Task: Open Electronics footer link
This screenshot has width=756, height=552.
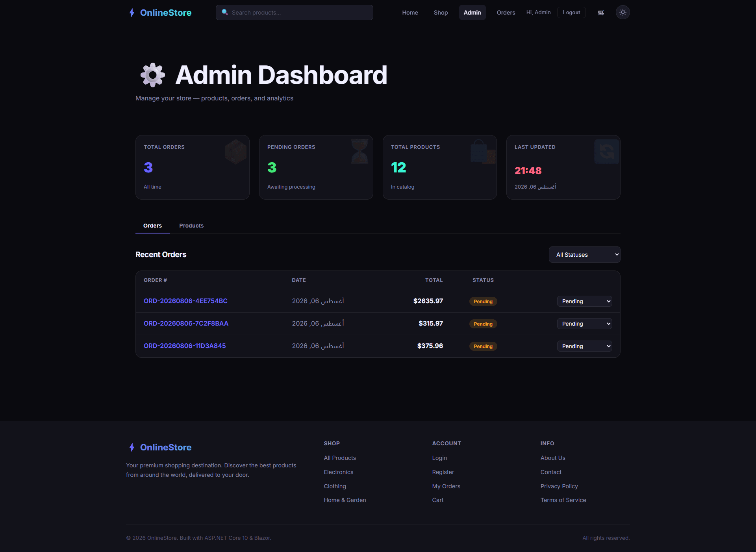Action: click(339, 472)
